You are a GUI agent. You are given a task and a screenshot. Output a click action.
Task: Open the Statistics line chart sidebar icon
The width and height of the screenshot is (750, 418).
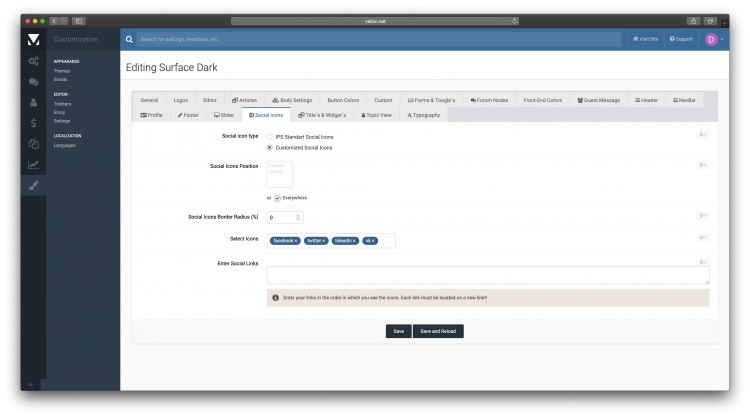pos(33,165)
